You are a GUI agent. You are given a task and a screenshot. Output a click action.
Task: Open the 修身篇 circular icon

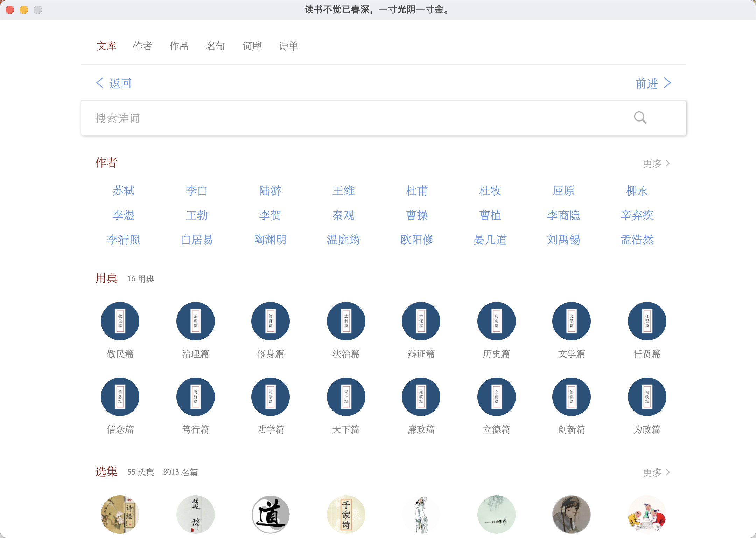coord(271,321)
